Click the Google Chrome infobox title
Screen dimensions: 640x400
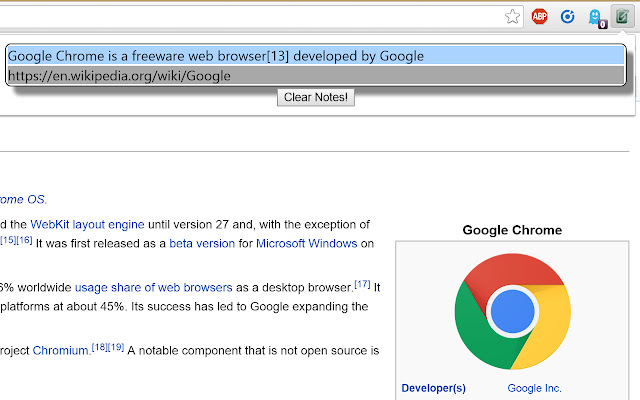pyautogui.click(x=512, y=230)
